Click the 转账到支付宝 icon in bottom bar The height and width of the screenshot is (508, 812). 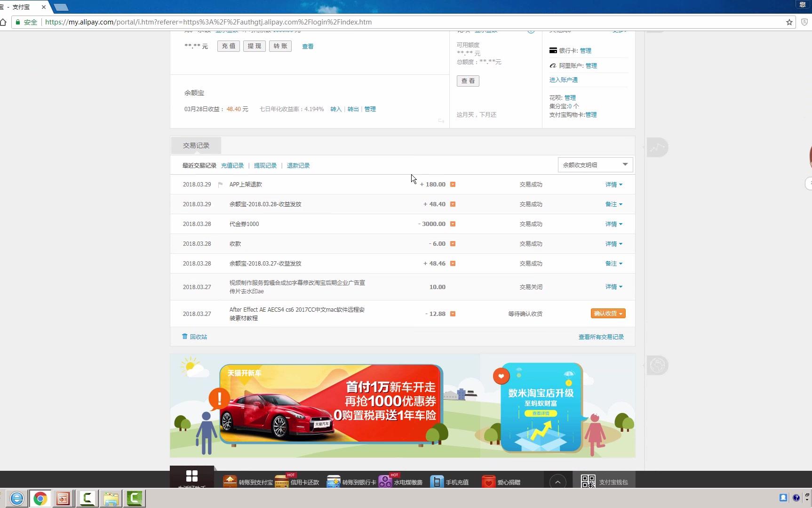coord(230,482)
